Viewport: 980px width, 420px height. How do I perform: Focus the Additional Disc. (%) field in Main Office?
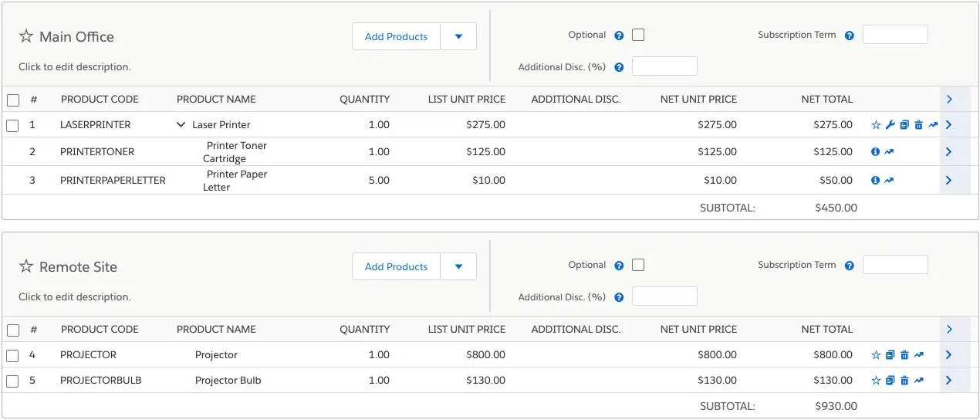[664, 66]
